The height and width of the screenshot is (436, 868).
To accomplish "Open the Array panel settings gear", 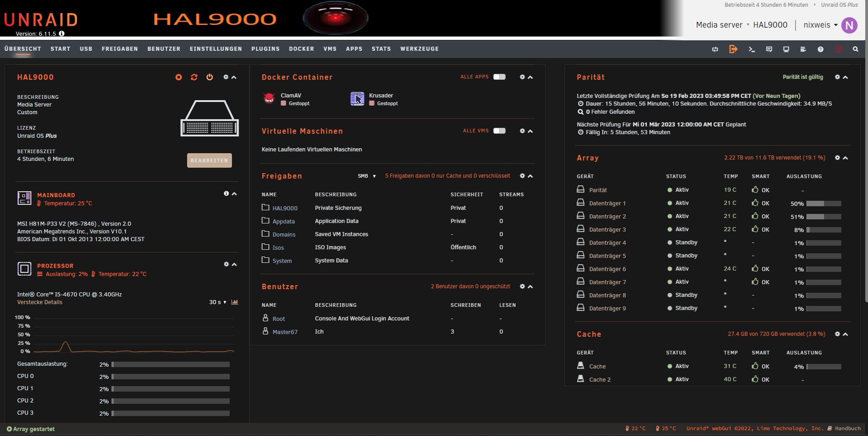I will tap(837, 158).
